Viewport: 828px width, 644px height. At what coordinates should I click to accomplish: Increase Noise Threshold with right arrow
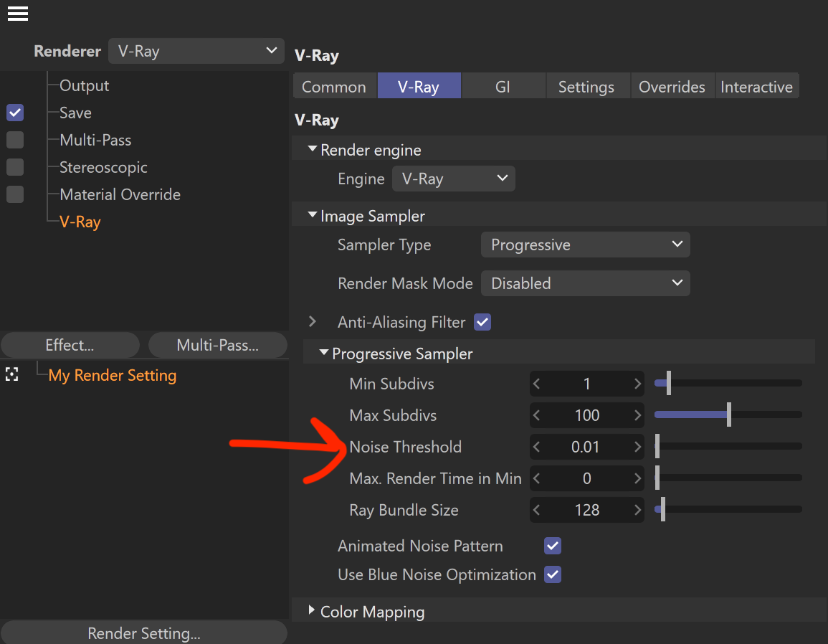637,448
